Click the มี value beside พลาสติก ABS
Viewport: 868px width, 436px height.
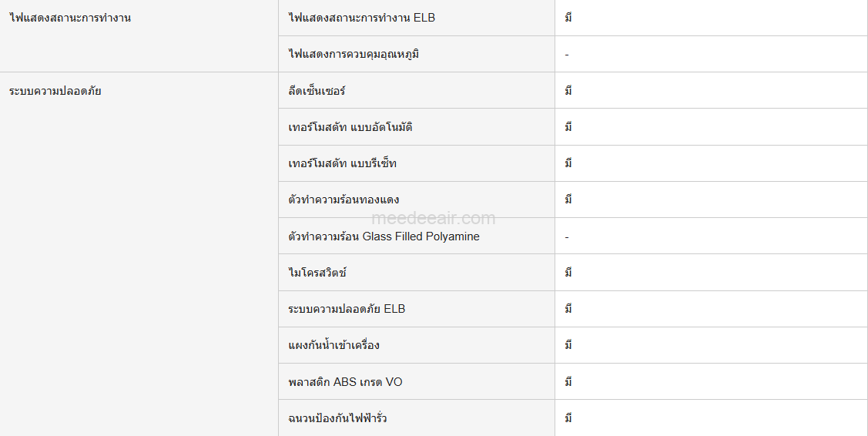tap(568, 382)
